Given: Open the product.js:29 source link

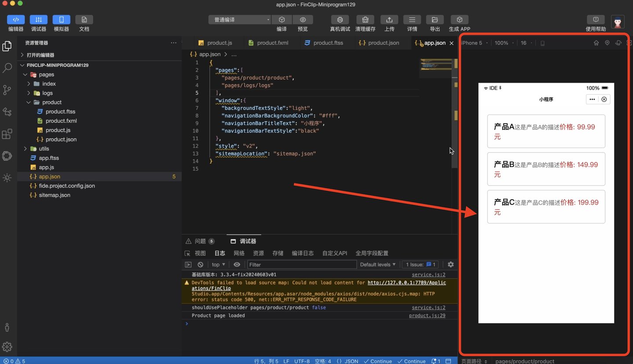Looking at the screenshot, I should tap(427, 316).
